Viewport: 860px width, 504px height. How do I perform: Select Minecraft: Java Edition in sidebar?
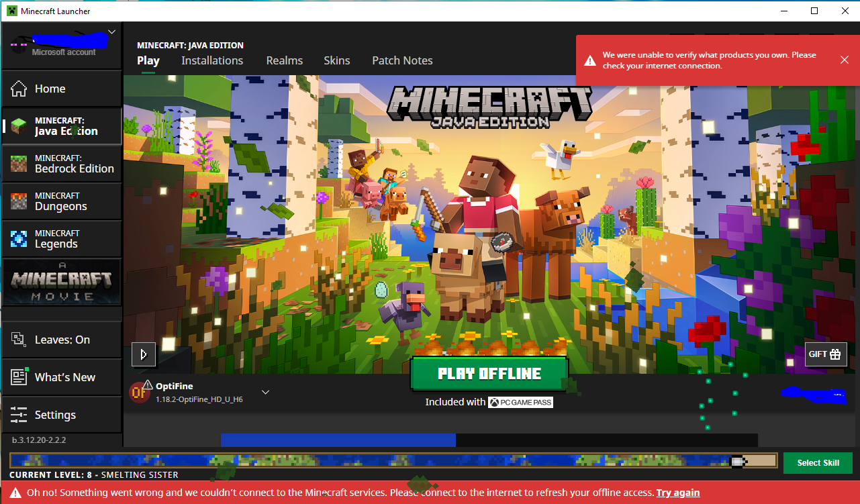click(x=62, y=126)
